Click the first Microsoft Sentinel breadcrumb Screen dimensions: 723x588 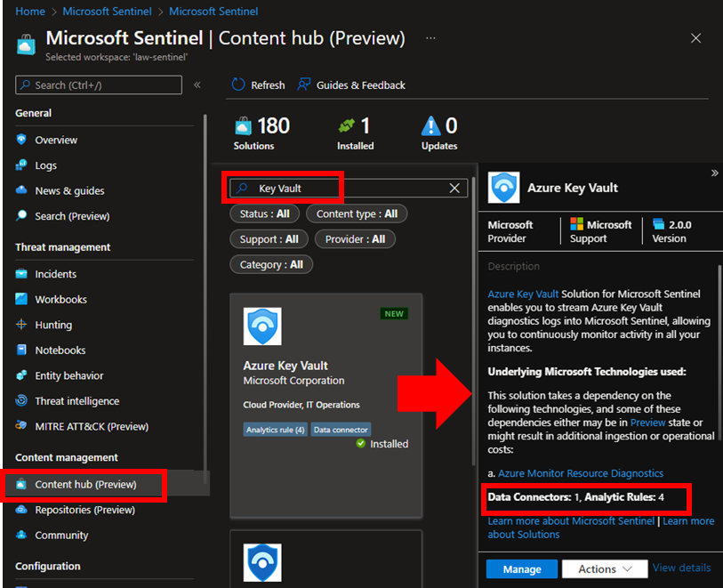click(107, 11)
